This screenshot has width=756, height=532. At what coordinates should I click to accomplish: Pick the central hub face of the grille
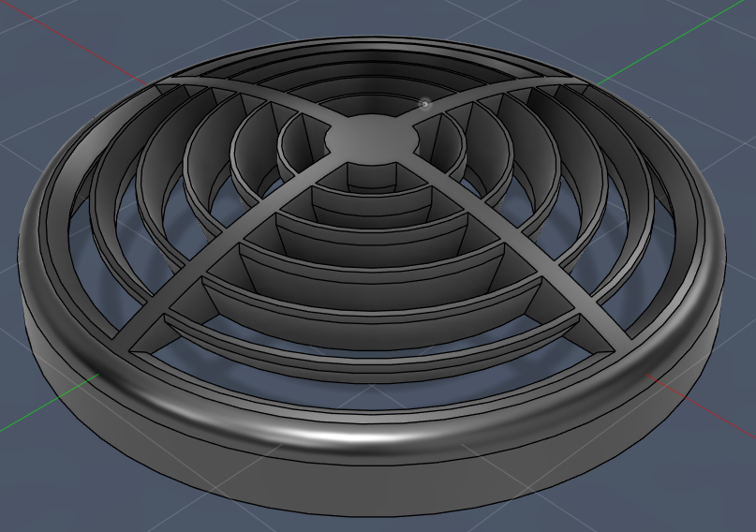click(x=371, y=138)
